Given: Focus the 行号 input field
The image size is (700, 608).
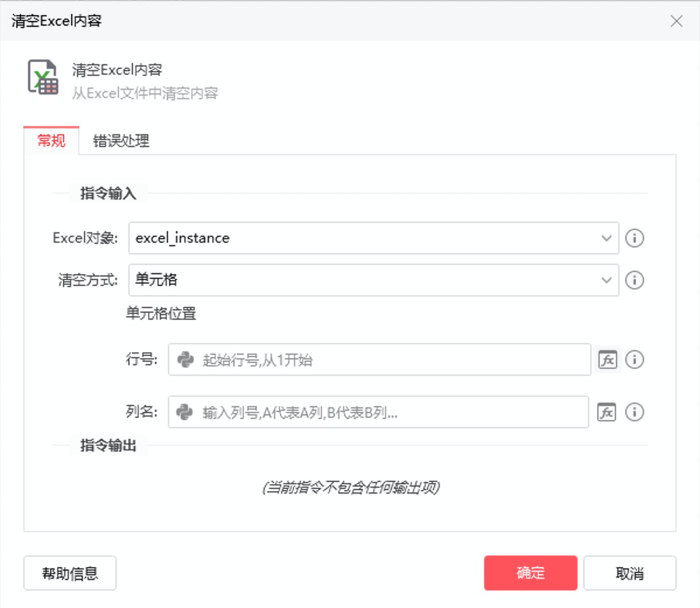Looking at the screenshot, I should tap(380, 359).
